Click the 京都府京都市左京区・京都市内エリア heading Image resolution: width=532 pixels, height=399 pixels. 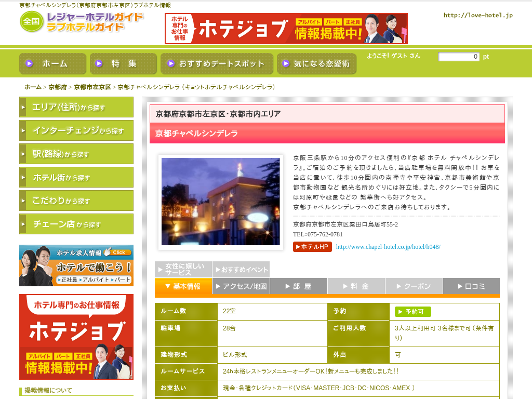[218, 114]
